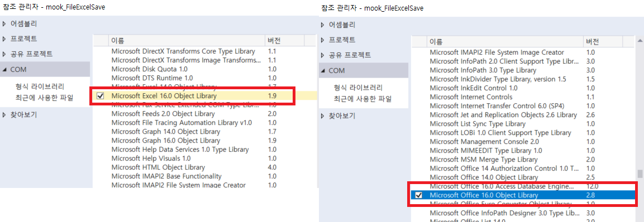Sort by 버전 column in left window
644x222 pixels.
point(285,41)
